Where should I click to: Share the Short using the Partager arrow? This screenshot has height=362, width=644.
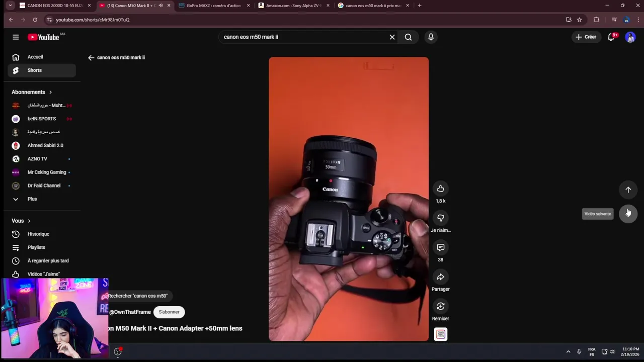(x=440, y=277)
